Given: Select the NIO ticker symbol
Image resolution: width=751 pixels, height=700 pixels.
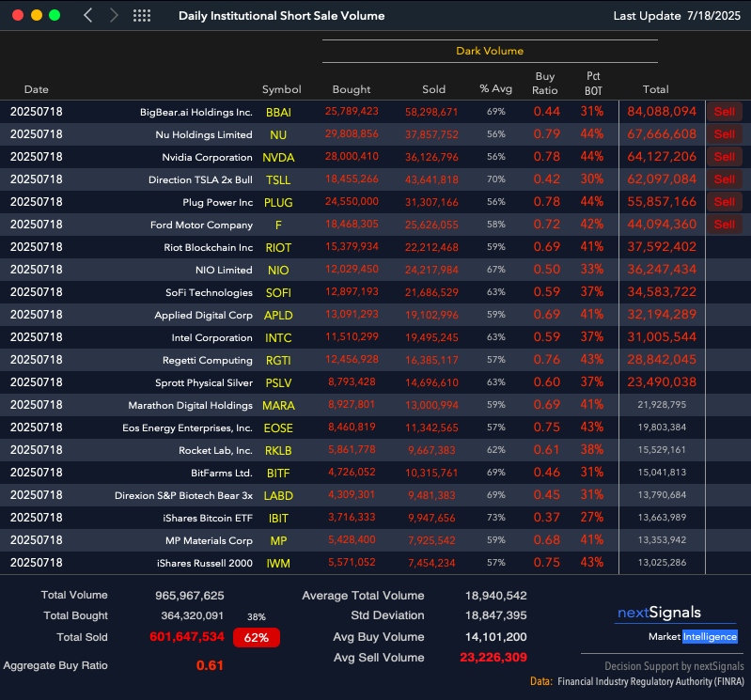Looking at the screenshot, I should (x=278, y=270).
